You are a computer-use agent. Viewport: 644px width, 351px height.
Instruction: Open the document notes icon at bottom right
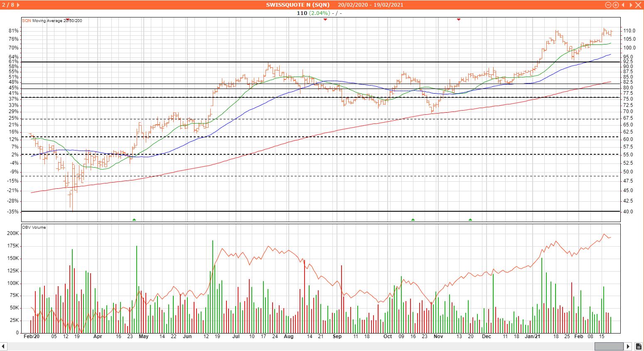tap(639, 346)
